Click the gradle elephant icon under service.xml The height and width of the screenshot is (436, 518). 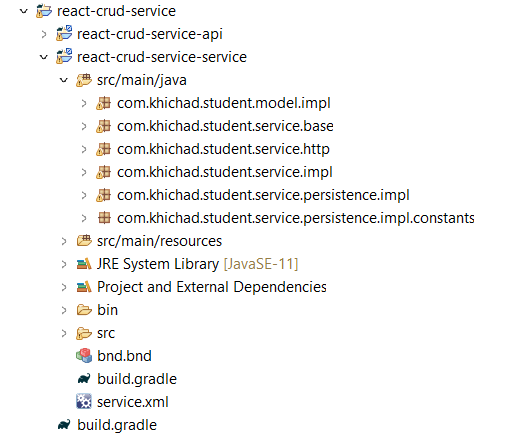coord(64,424)
